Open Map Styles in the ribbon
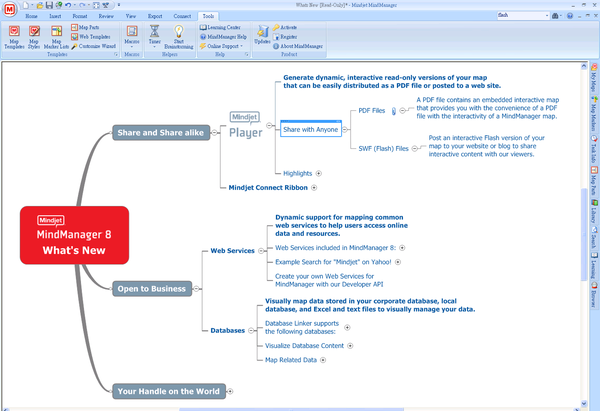The width and height of the screenshot is (600, 411). pos(34,37)
